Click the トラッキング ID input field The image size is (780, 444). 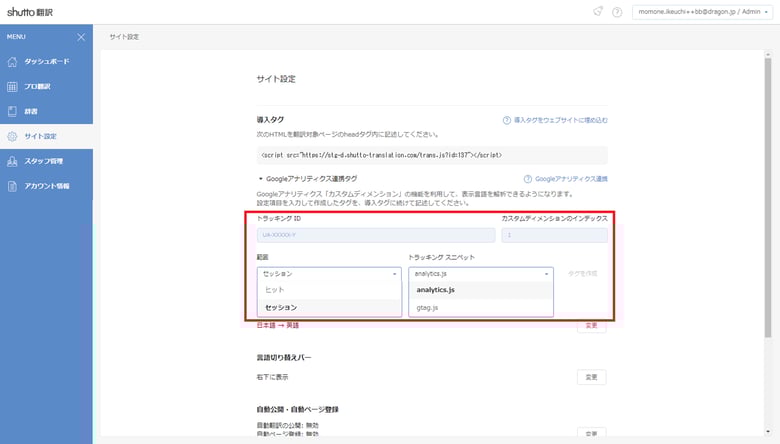pos(376,235)
